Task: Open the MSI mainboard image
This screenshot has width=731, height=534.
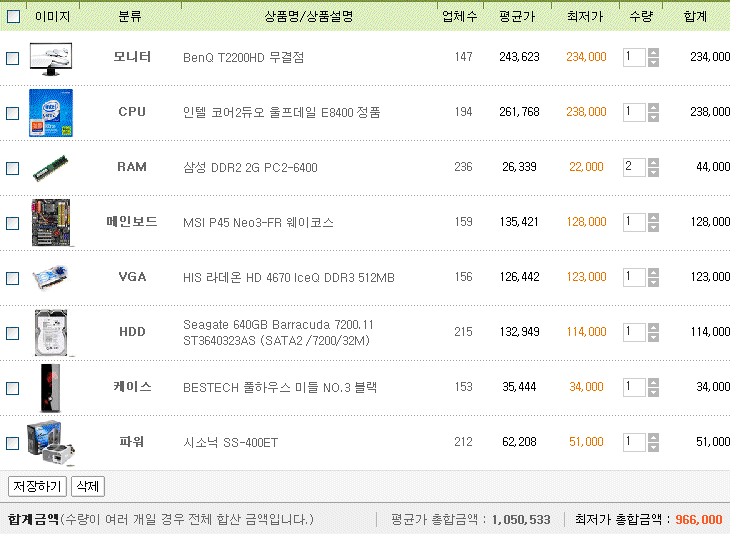Action: (x=51, y=222)
